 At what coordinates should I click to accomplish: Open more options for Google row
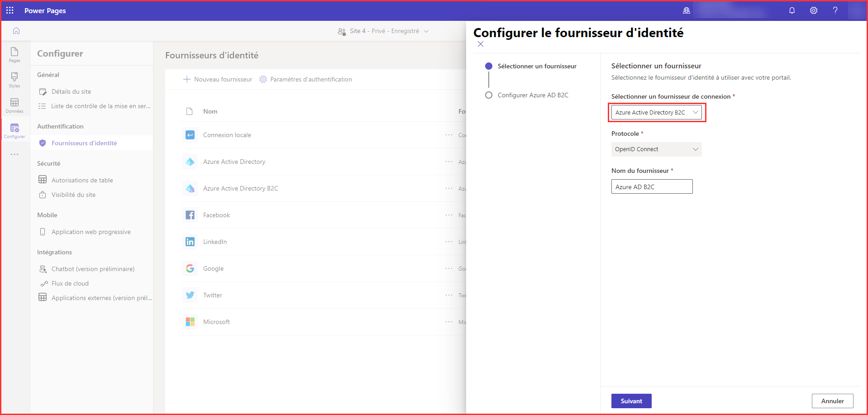click(x=449, y=268)
